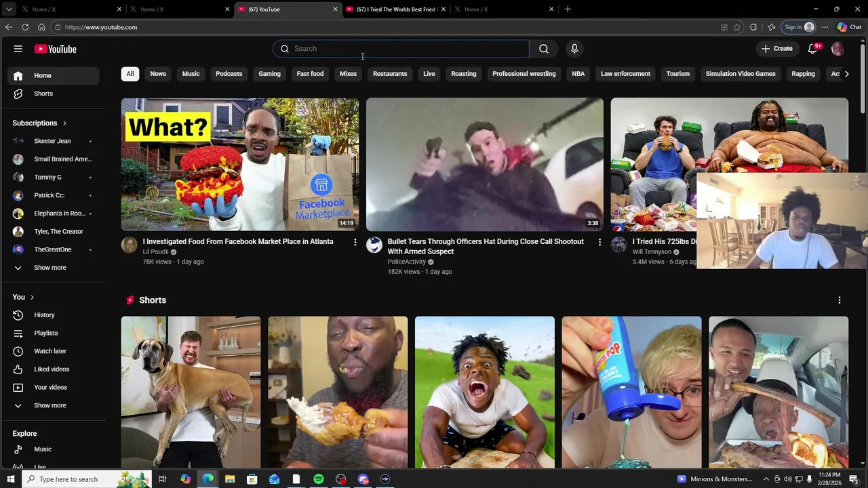Open History in the sidebar
Screen dimensions: 868x488
(52, 315)
